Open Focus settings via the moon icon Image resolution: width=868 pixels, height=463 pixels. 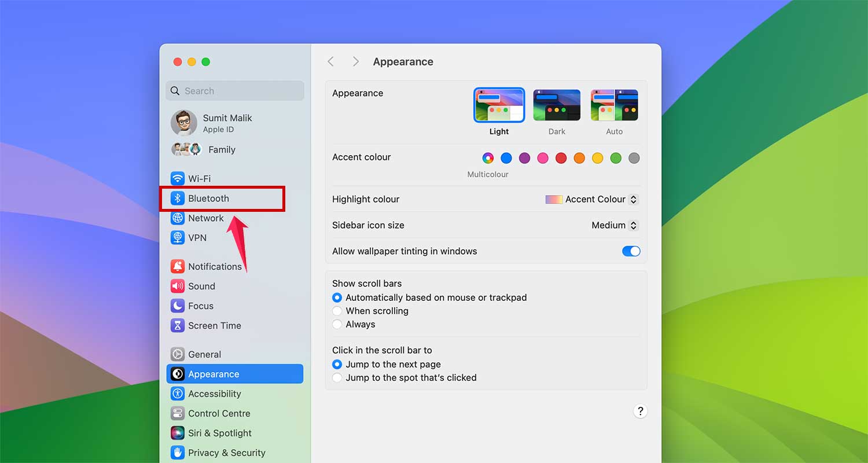tap(178, 306)
